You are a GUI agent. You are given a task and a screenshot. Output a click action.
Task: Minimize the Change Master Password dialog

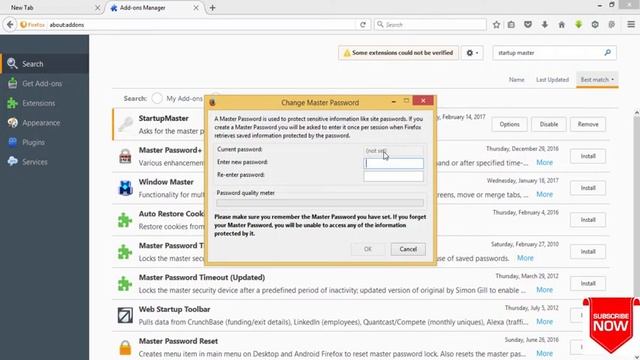pos(393,101)
